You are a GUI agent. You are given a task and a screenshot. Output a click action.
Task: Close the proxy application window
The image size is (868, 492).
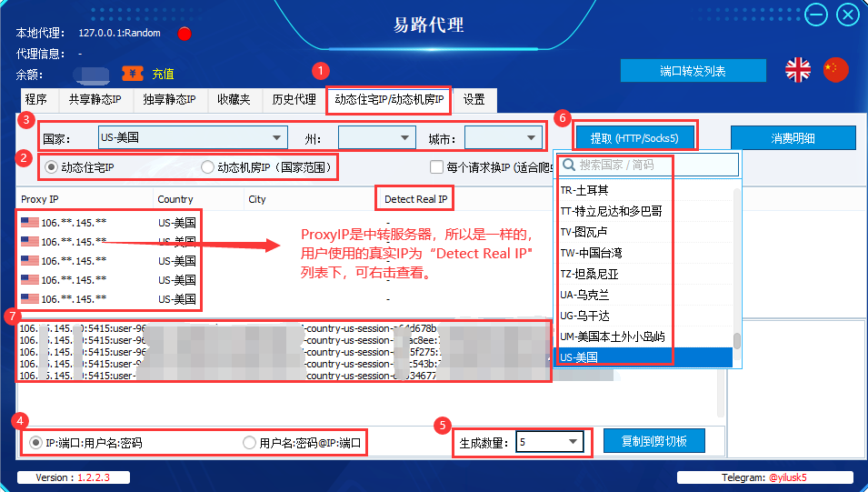point(847,15)
